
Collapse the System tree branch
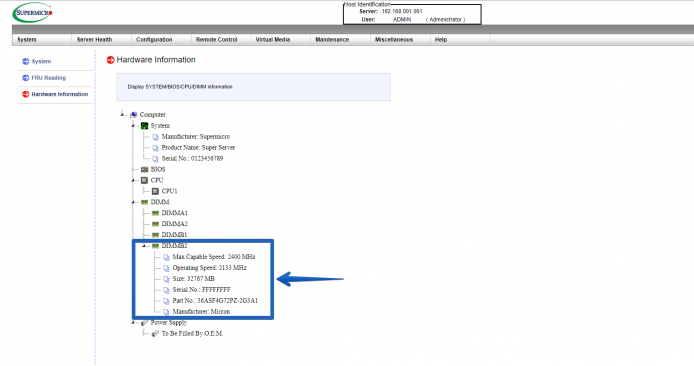(x=133, y=126)
